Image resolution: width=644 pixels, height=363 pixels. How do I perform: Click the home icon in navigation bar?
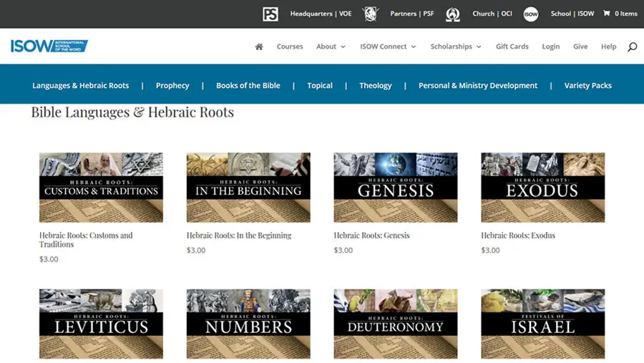pos(259,47)
